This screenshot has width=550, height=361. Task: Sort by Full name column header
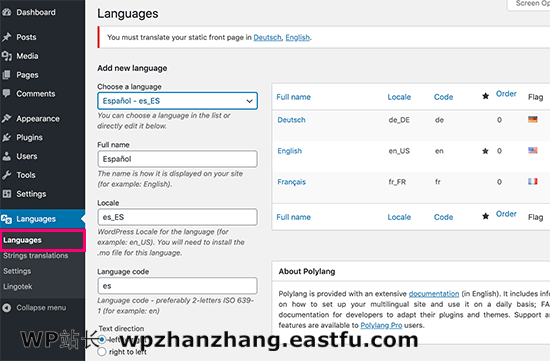click(294, 97)
